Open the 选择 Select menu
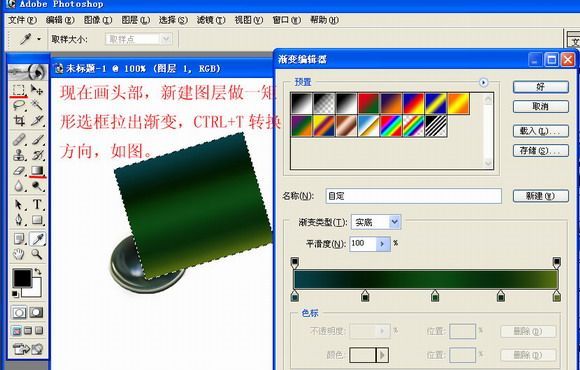The height and width of the screenshot is (370, 580). tap(173, 20)
